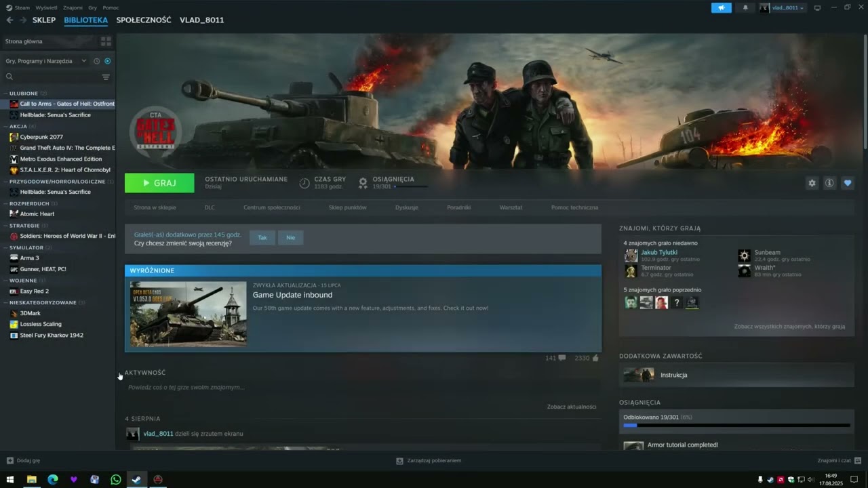Select Arma 3 in the library

[x=29, y=258]
